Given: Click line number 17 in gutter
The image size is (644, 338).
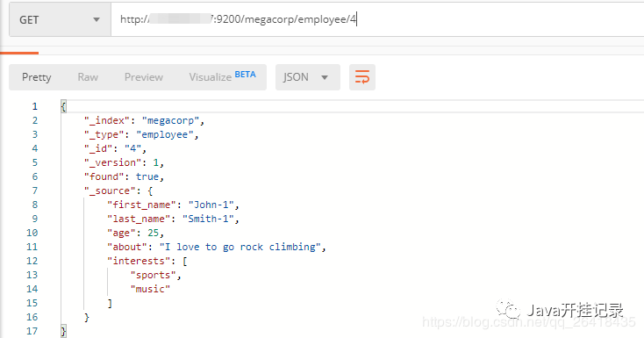Looking at the screenshot, I should 32,331.
